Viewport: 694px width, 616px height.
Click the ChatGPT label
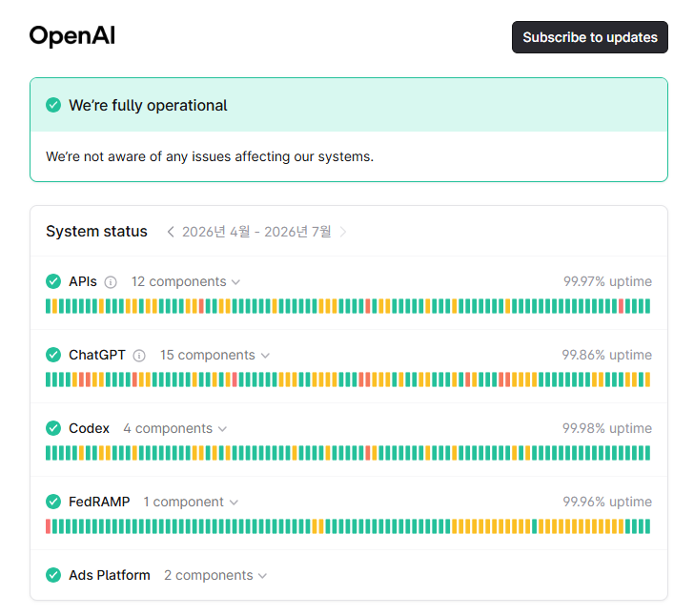(97, 355)
